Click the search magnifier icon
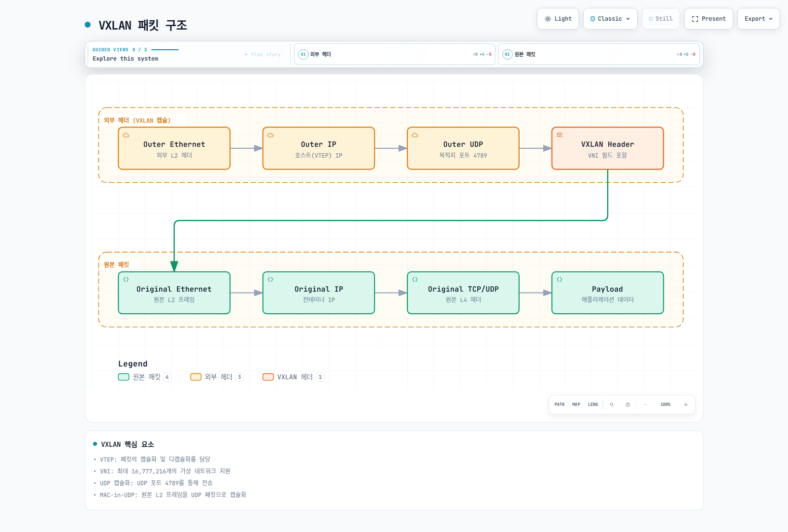The width and height of the screenshot is (788, 532). (x=612, y=404)
